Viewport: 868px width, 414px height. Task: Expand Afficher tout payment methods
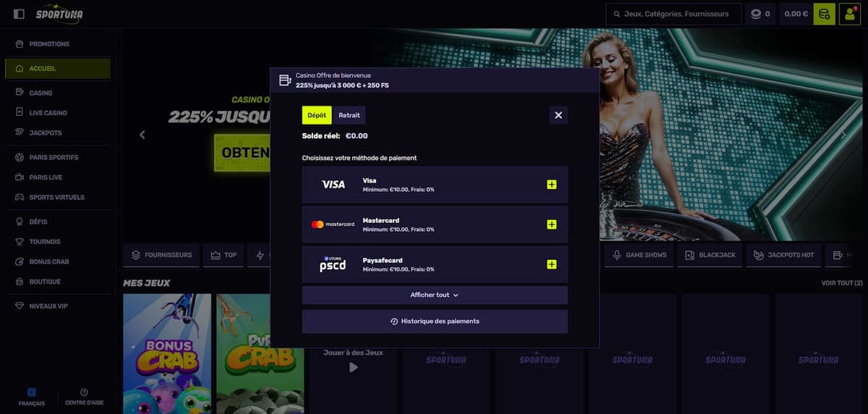pyautogui.click(x=435, y=295)
